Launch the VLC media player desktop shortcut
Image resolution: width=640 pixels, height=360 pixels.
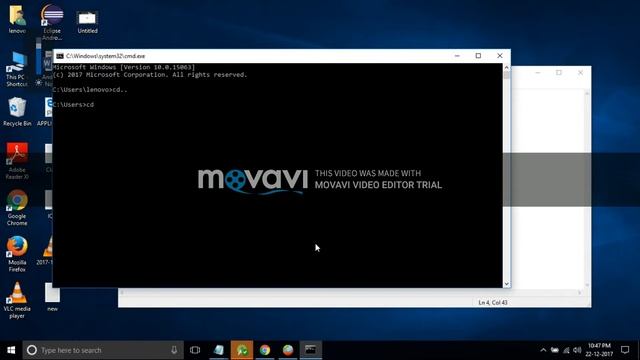pyautogui.click(x=17, y=300)
